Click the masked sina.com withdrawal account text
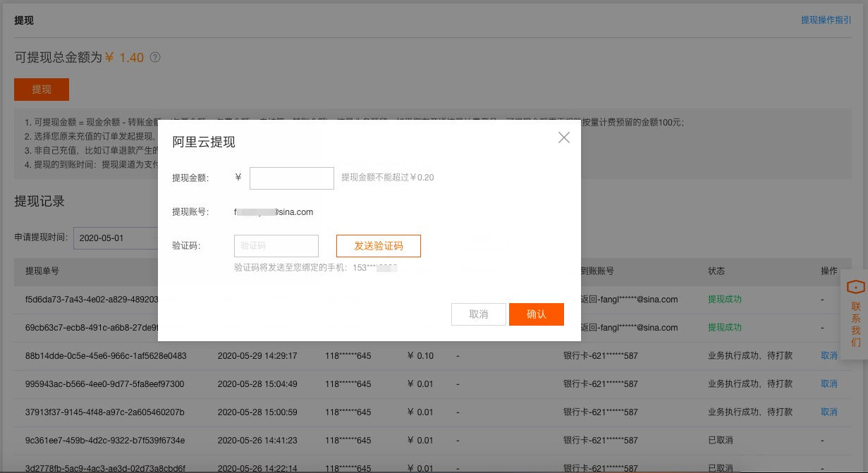This screenshot has height=473, width=868. tap(274, 211)
